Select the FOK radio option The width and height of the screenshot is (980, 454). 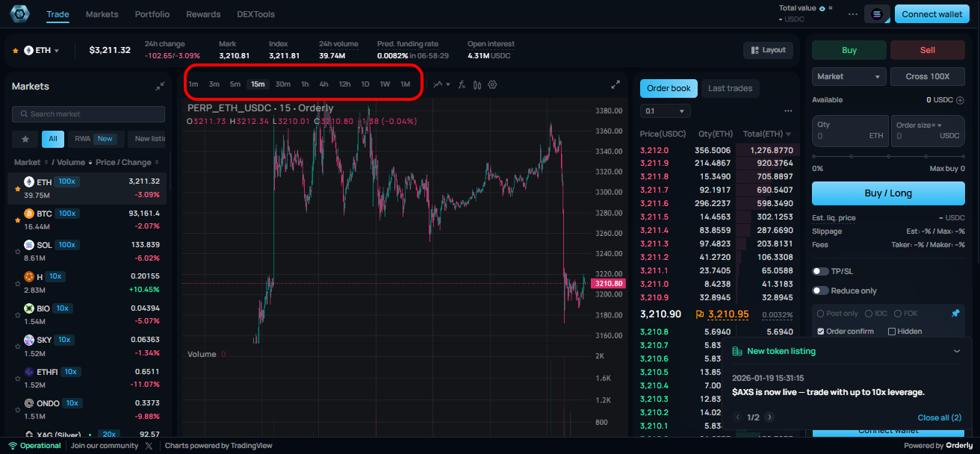[x=898, y=314]
